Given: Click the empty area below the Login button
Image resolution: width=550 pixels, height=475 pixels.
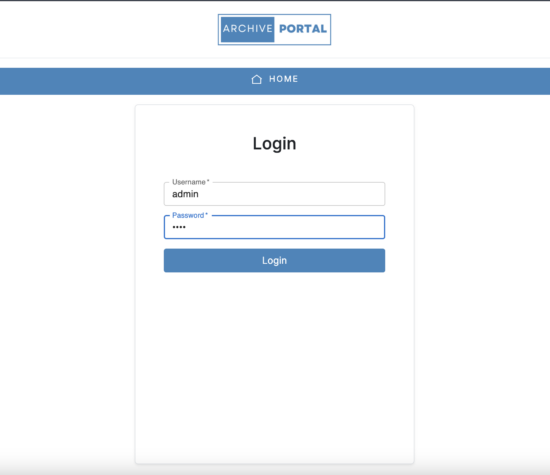Looking at the screenshot, I should (274, 365).
